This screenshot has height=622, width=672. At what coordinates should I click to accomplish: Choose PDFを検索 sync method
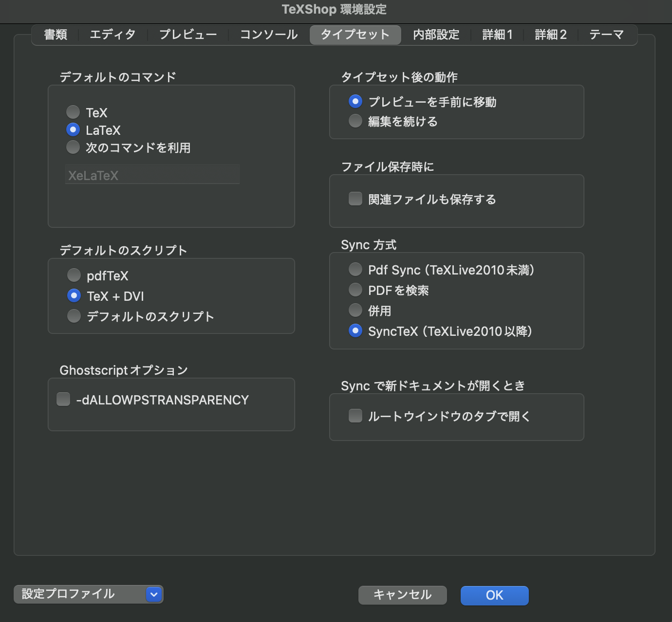point(355,290)
